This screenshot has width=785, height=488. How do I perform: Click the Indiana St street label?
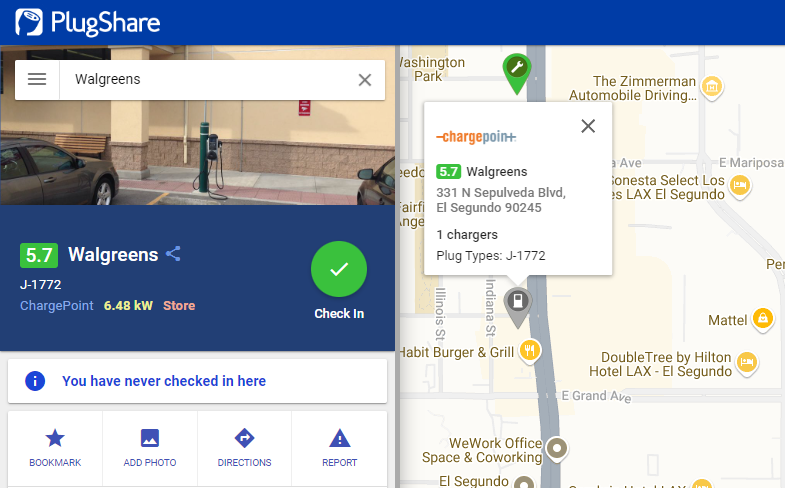coord(491,307)
